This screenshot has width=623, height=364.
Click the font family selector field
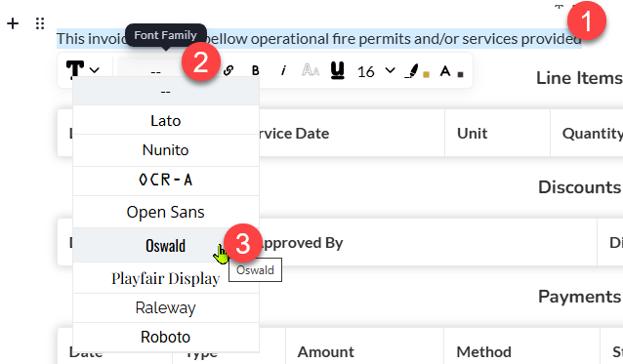tap(155, 71)
